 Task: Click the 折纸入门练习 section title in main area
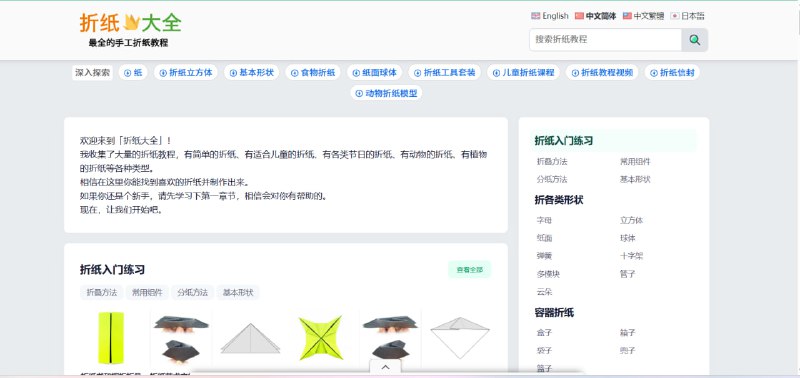(112, 270)
